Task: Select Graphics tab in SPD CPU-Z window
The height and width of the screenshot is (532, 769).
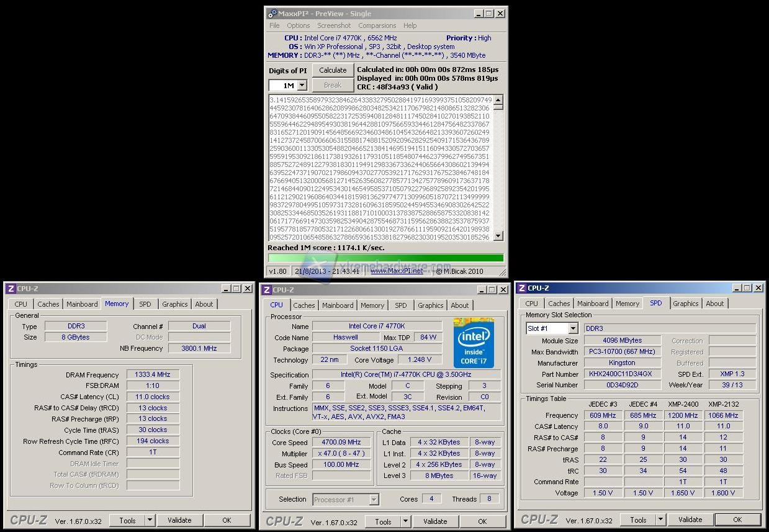Action: (x=685, y=304)
